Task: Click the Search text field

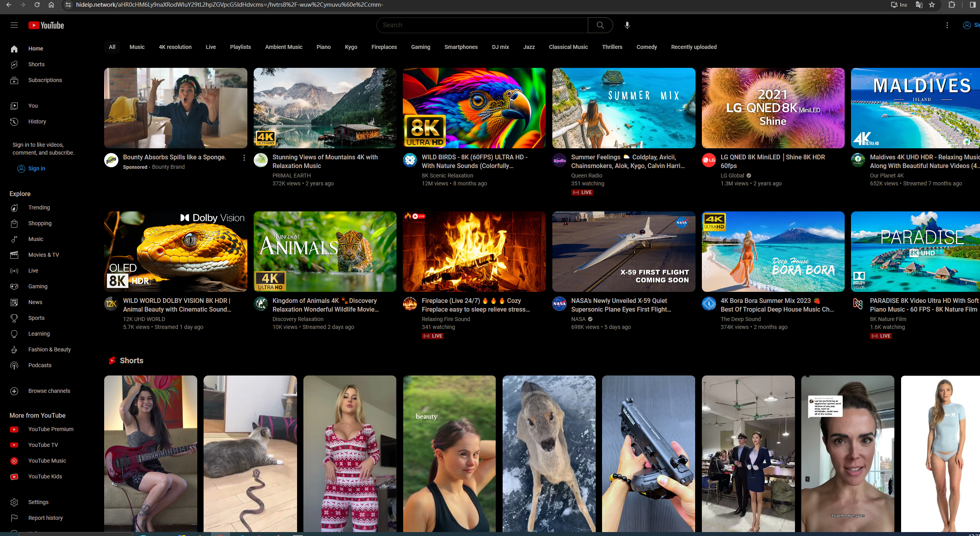Action: [x=481, y=25]
